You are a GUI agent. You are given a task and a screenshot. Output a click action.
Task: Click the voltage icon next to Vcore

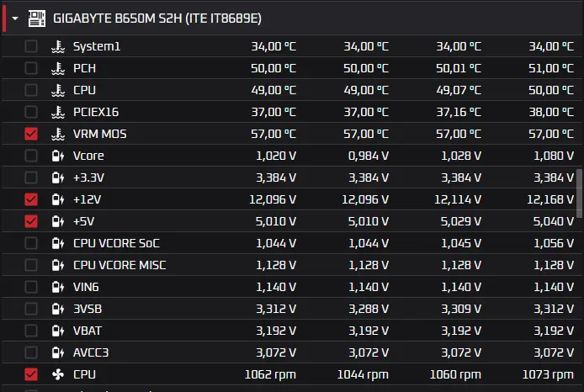coord(58,156)
